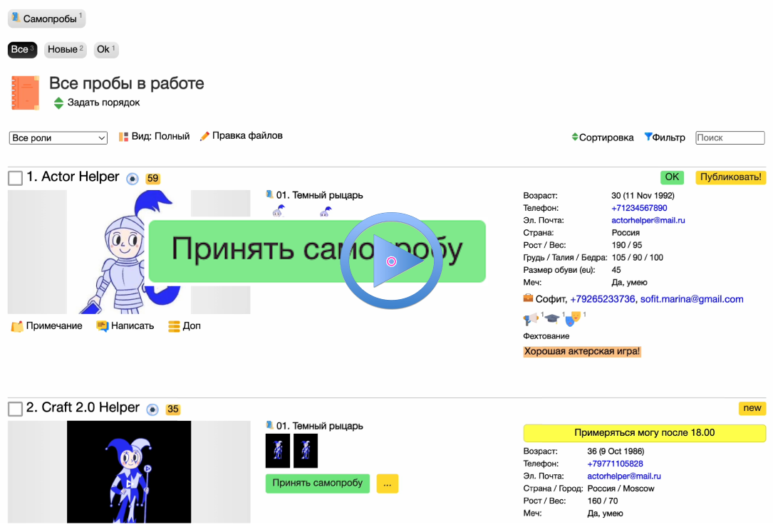The width and height of the screenshot is (773, 532).
Task: Call phone +71234567890
Action: point(639,208)
